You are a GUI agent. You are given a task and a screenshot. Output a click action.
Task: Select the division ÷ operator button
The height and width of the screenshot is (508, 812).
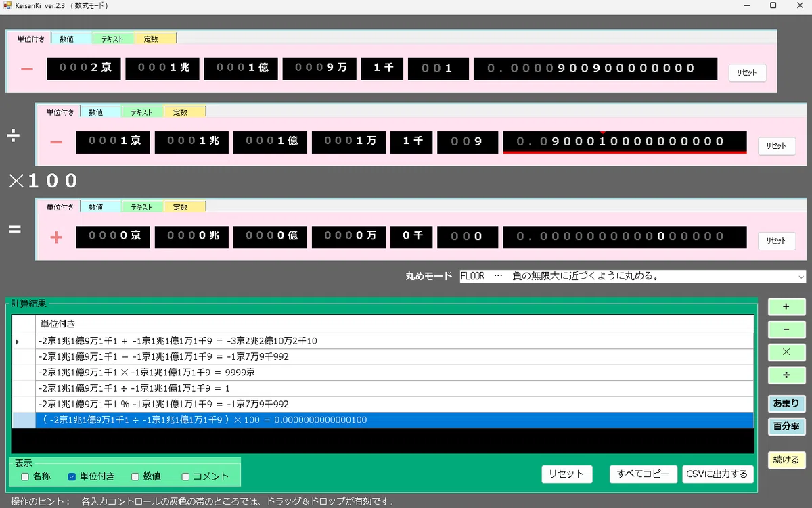click(x=786, y=375)
